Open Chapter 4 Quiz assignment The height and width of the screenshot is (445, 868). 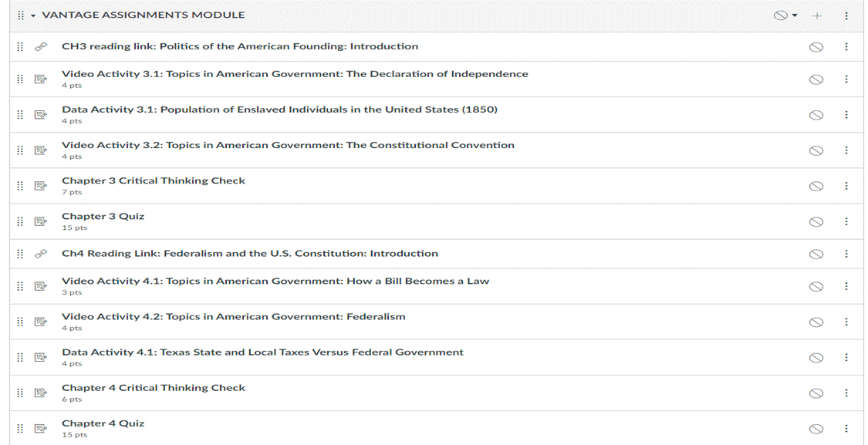(x=103, y=423)
